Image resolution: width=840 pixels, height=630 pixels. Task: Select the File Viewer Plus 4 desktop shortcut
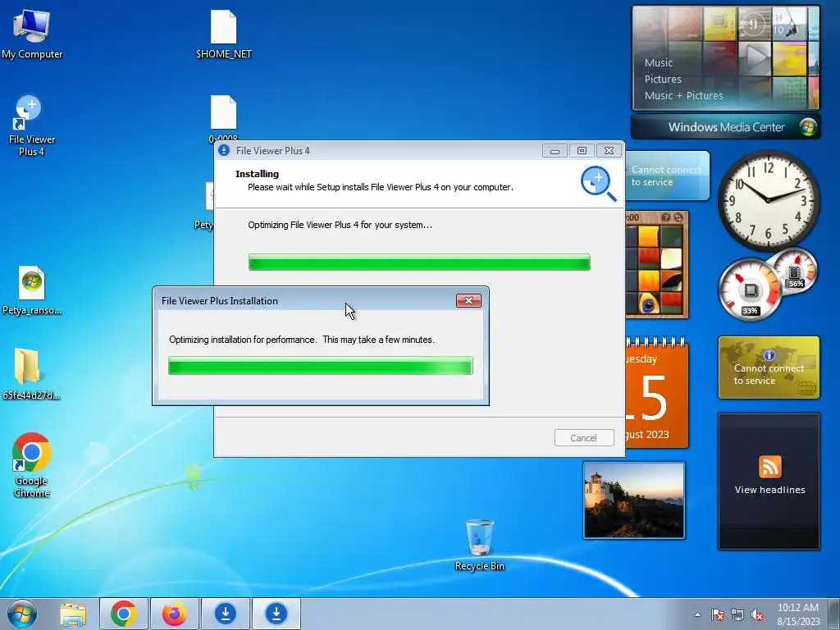coord(32,126)
